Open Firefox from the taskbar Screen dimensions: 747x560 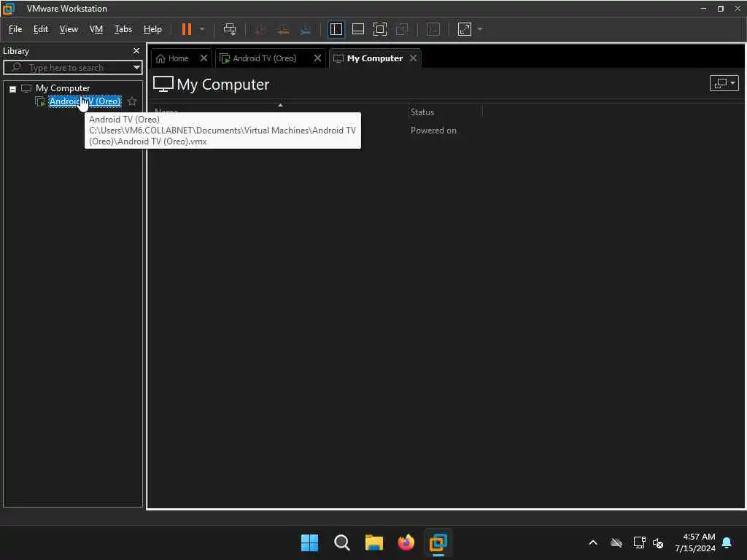click(x=406, y=542)
